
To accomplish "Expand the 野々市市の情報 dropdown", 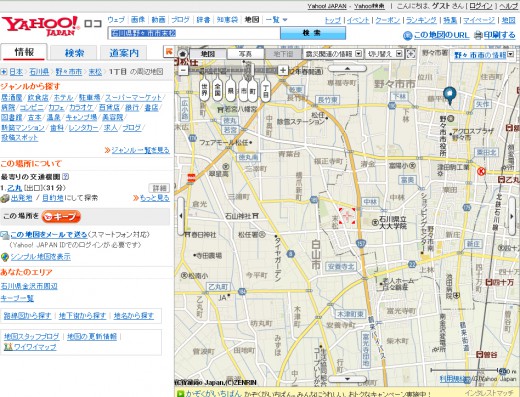I will [483, 55].
